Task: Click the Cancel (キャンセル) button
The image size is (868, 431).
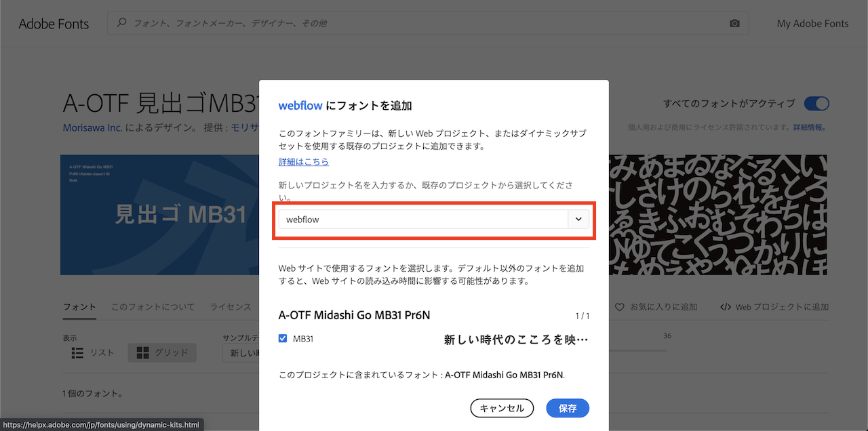Action: [502, 408]
